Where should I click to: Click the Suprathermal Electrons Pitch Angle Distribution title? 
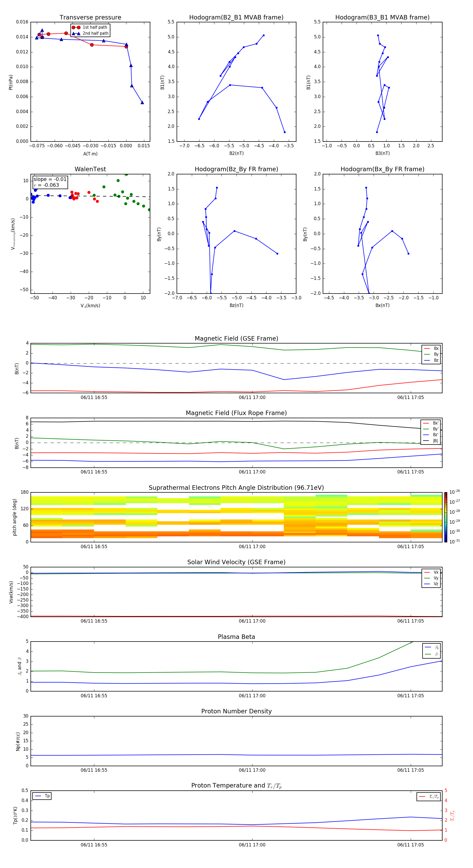coord(236,488)
